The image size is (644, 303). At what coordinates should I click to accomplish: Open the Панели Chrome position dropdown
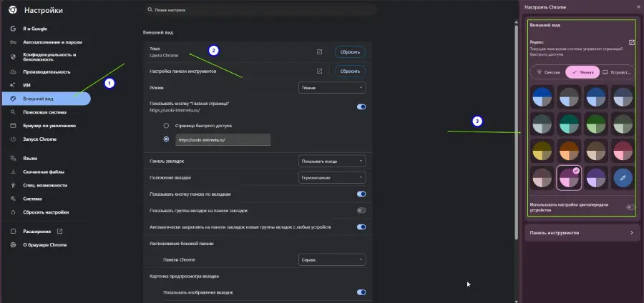(x=332, y=259)
